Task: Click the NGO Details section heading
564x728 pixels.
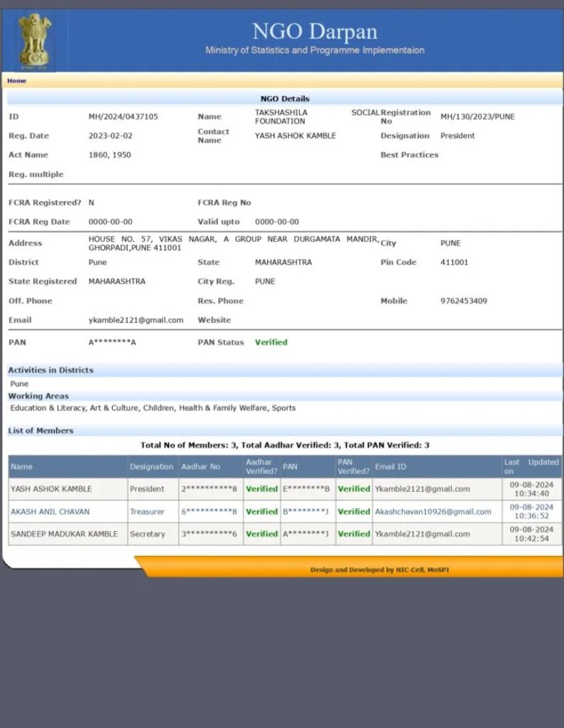Action: (x=285, y=98)
